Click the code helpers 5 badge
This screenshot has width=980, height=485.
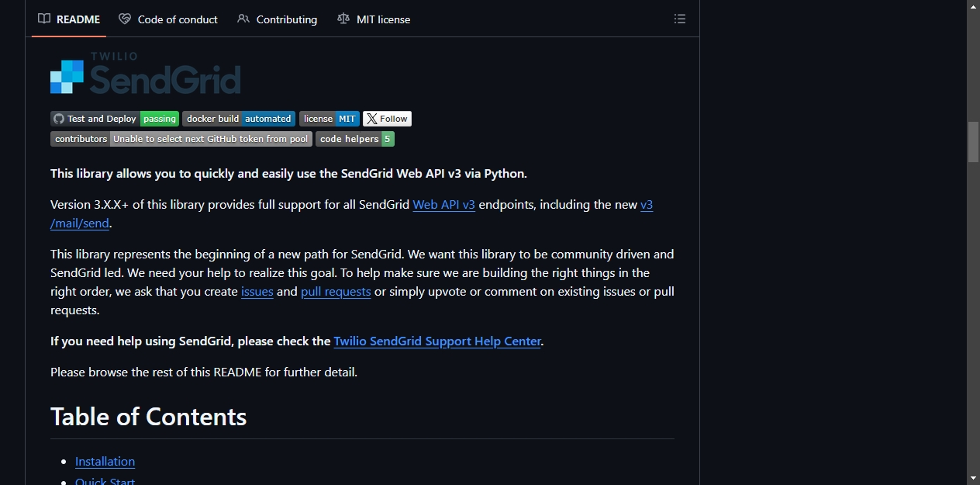[x=355, y=139]
